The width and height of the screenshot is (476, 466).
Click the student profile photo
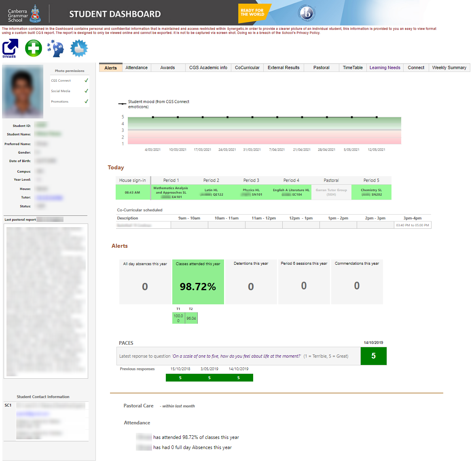23,91
